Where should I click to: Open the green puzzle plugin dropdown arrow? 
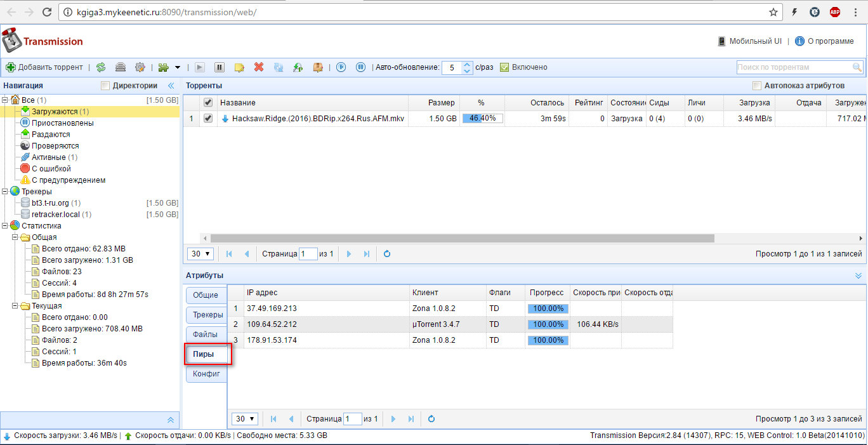pos(178,67)
